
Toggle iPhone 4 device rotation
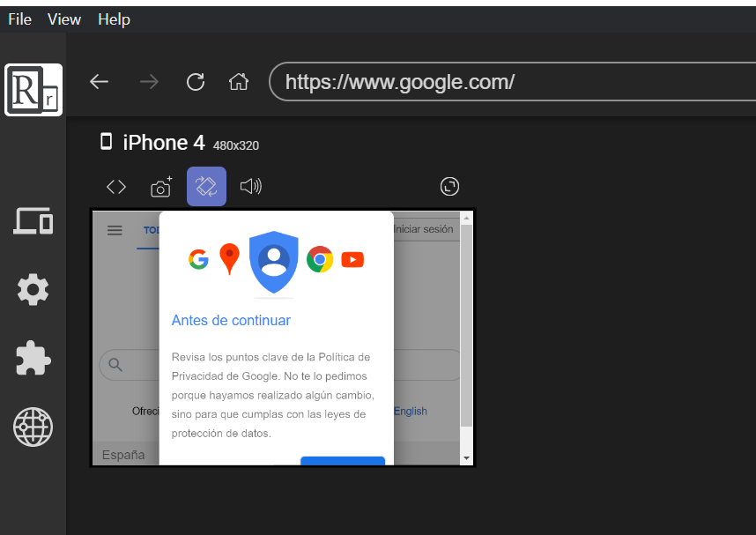click(206, 186)
